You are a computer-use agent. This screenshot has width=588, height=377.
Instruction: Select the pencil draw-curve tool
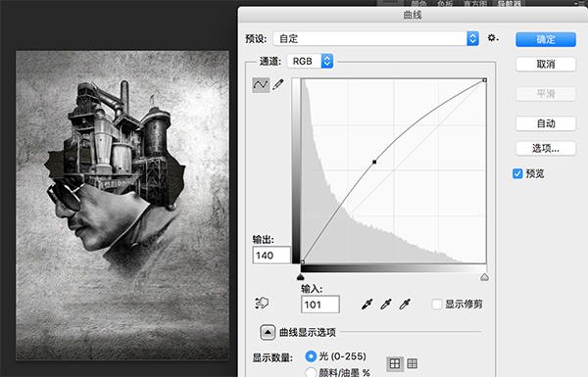pyautogui.click(x=278, y=84)
